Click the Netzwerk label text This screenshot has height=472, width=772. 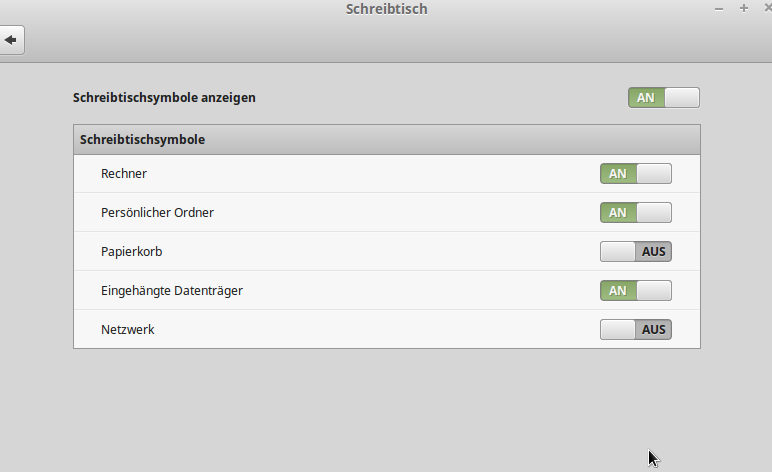point(128,329)
